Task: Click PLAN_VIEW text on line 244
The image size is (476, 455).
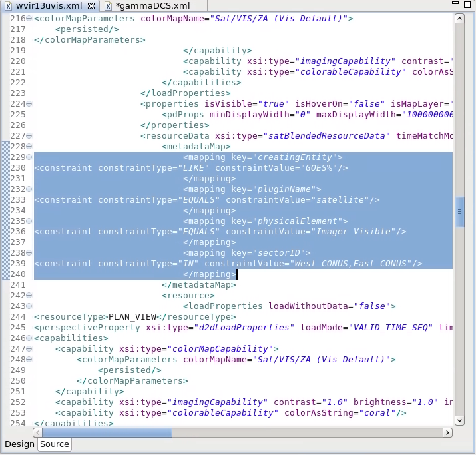Action: click(x=132, y=317)
